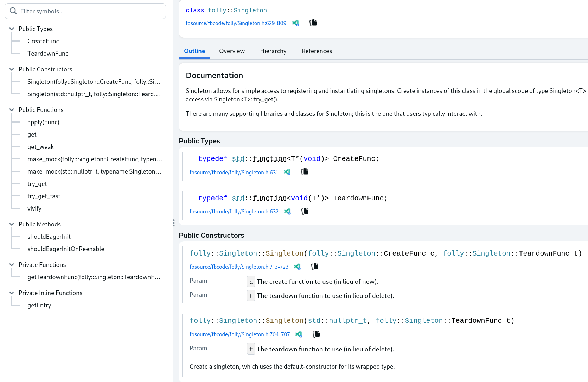Open the Overview tab

pyautogui.click(x=232, y=51)
